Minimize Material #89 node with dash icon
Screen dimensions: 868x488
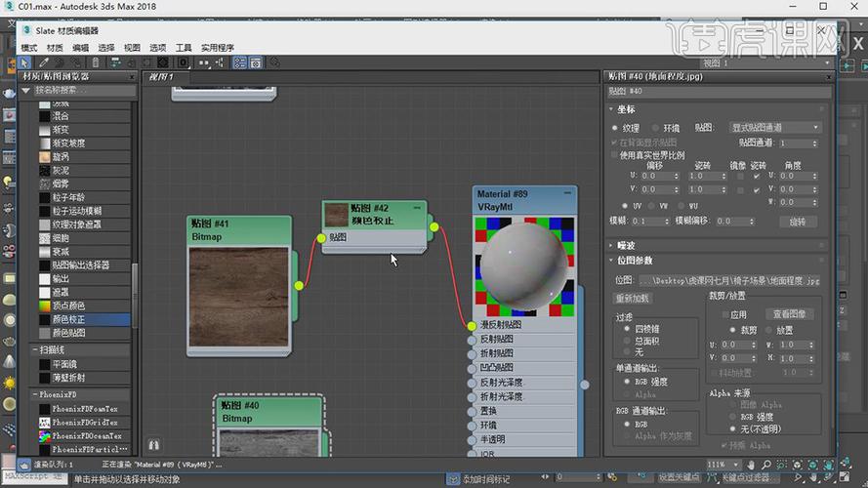coord(567,193)
